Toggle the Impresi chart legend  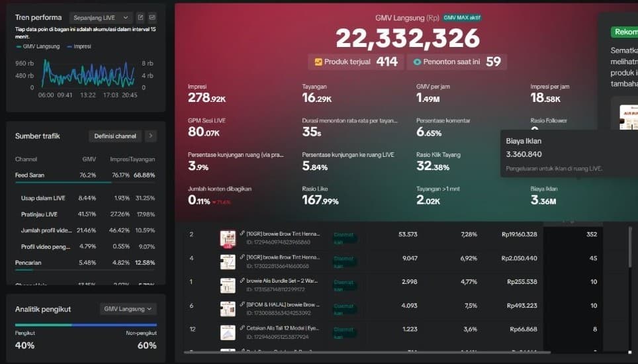pyautogui.click(x=79, y=46)
